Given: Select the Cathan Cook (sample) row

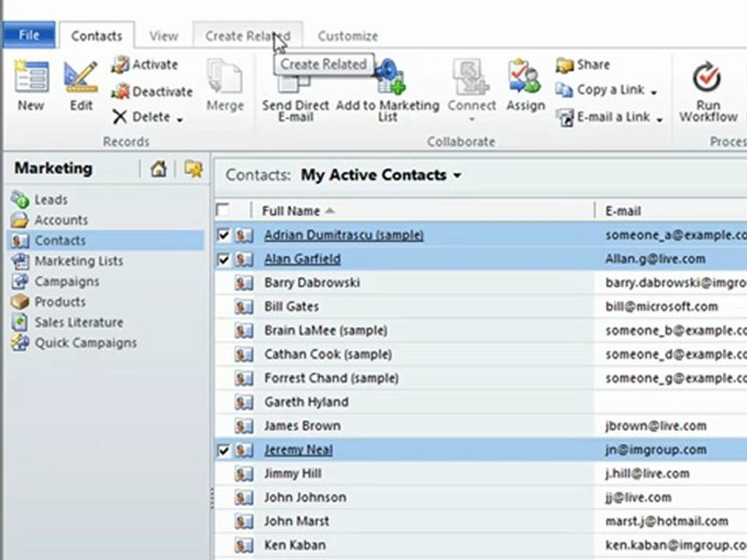Looking at the screenshot, I should (481, 355).
